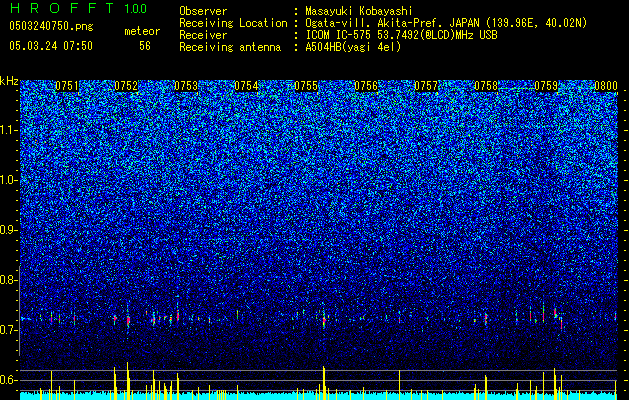Click the 'Receiving Location' label
Image resolution: width=629 pixels, height=400 pixels.
tap(233, 23)
